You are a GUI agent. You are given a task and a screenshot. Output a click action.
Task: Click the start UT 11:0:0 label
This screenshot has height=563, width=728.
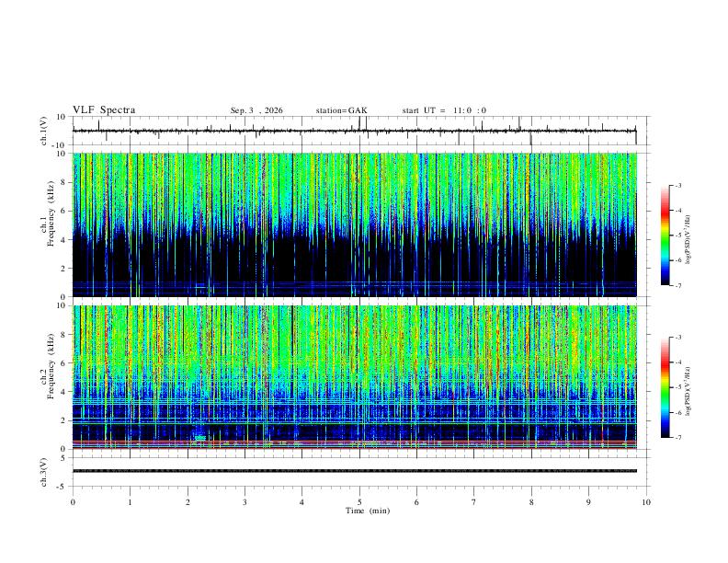pos(444,110)
